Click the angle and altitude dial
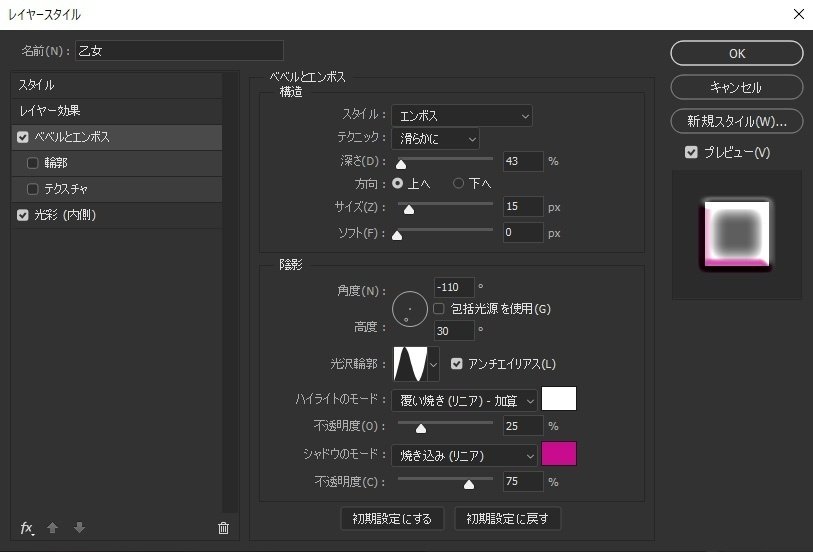 point(410,309)
